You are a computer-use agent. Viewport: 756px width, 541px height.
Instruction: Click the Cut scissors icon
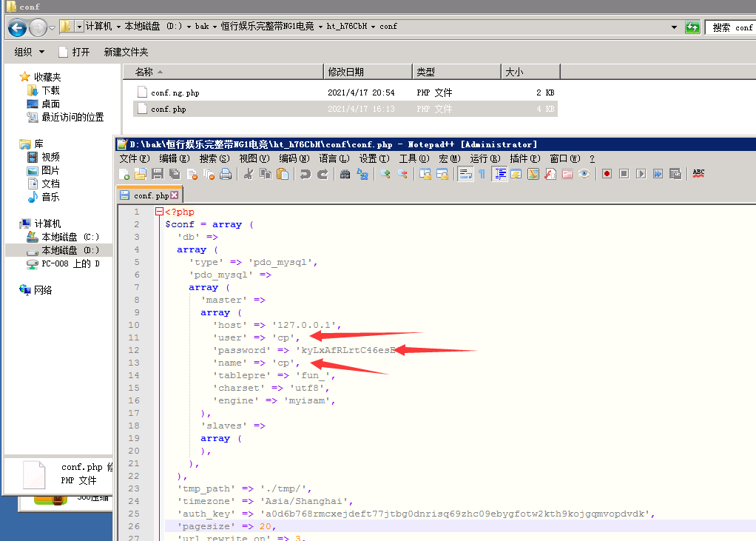coord(249,174)
